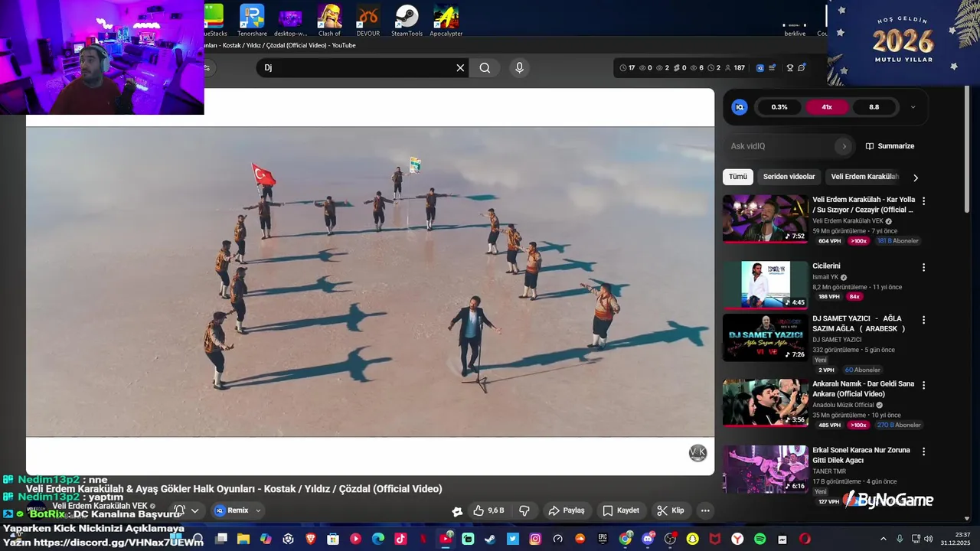
Task: Click the Remix button
Action: point(232,510)
